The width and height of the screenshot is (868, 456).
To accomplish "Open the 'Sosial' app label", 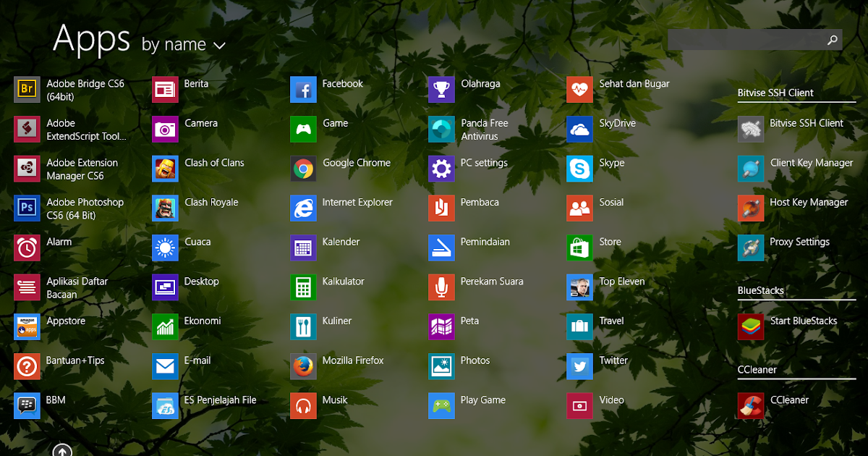I will 611,202.
